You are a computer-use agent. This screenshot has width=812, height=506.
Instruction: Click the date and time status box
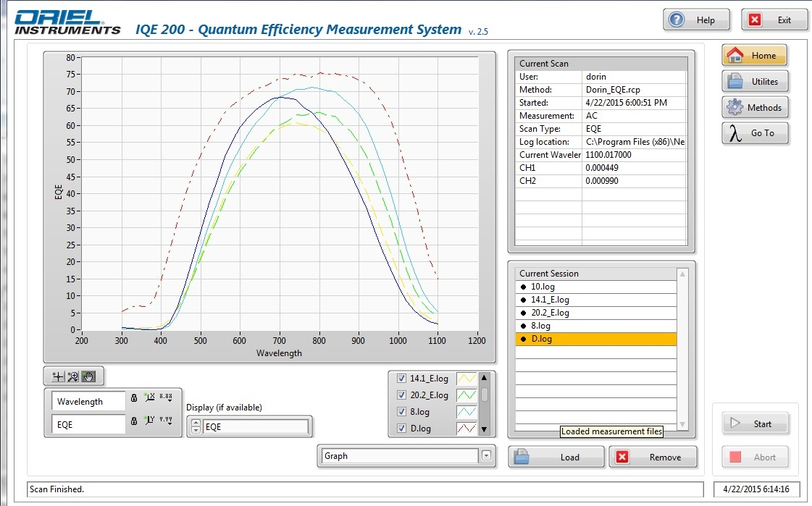756,489
